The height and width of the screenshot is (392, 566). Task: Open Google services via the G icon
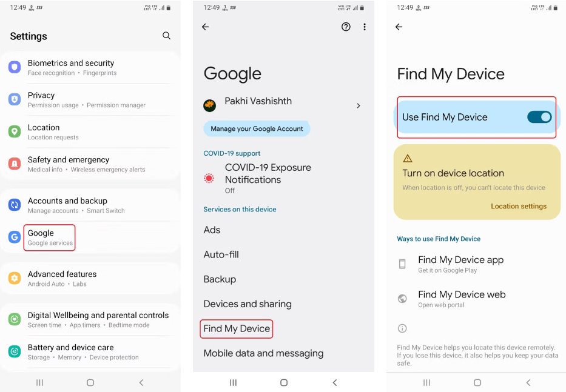pyautogui.click(x=14, y=236)
